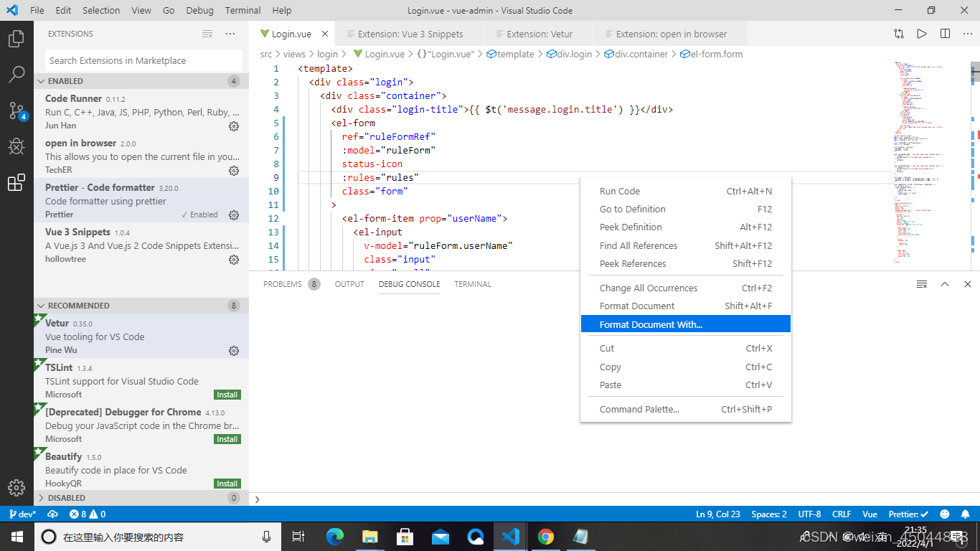Close the bottom panel

[968, 284]
